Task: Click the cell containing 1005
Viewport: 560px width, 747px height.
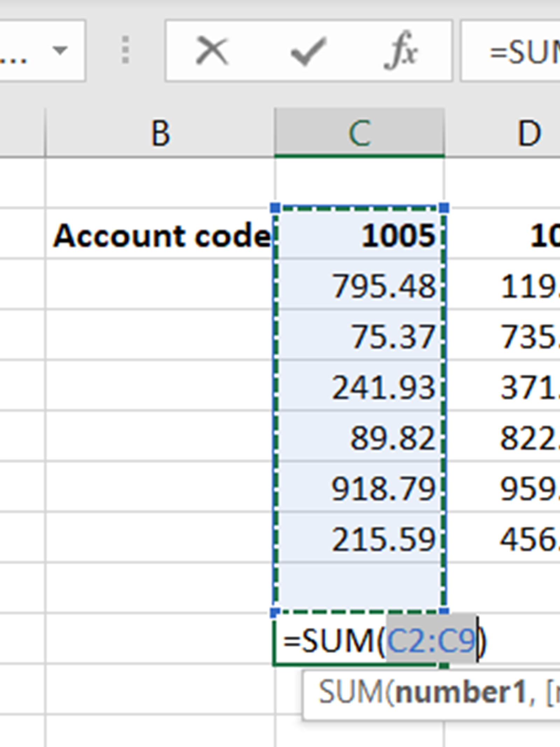Action: [x=359, y=235]
